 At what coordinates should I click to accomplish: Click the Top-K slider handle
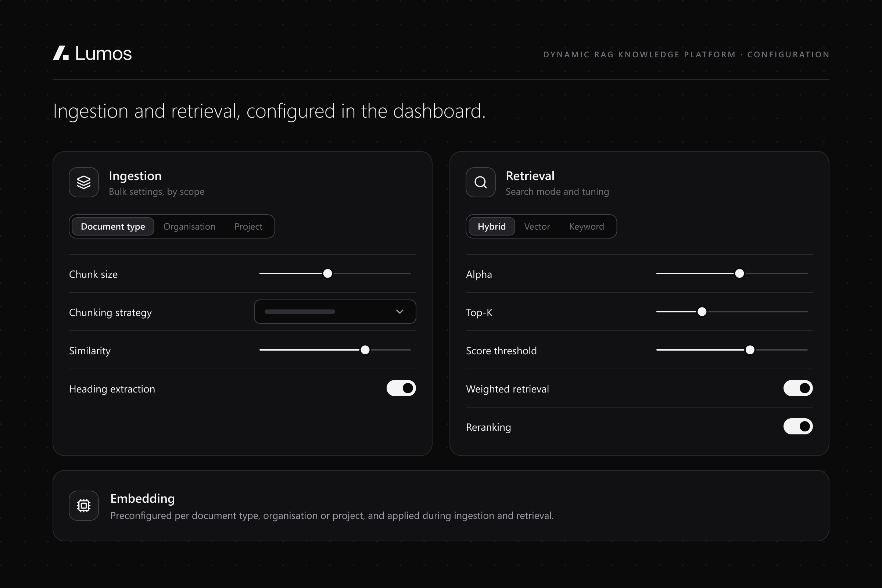702,312
